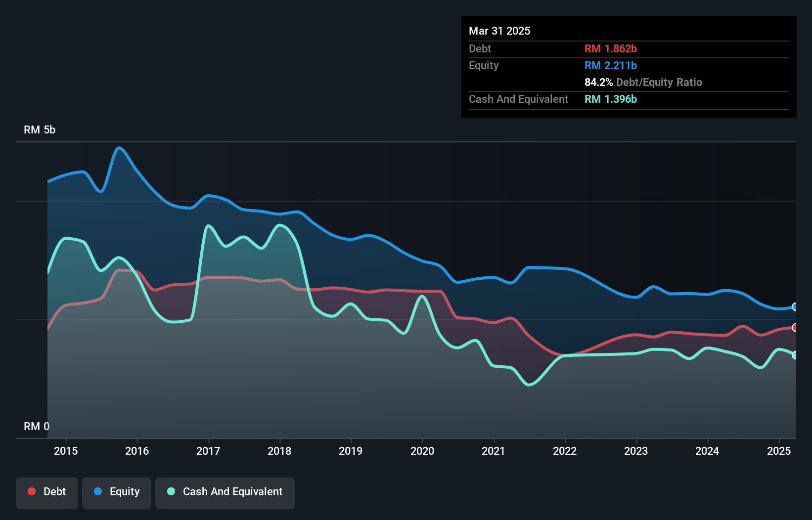Click the Cash endpoint marker on chart's right edge
Screen dimensions: 812x520
click(x=795, y=354)
